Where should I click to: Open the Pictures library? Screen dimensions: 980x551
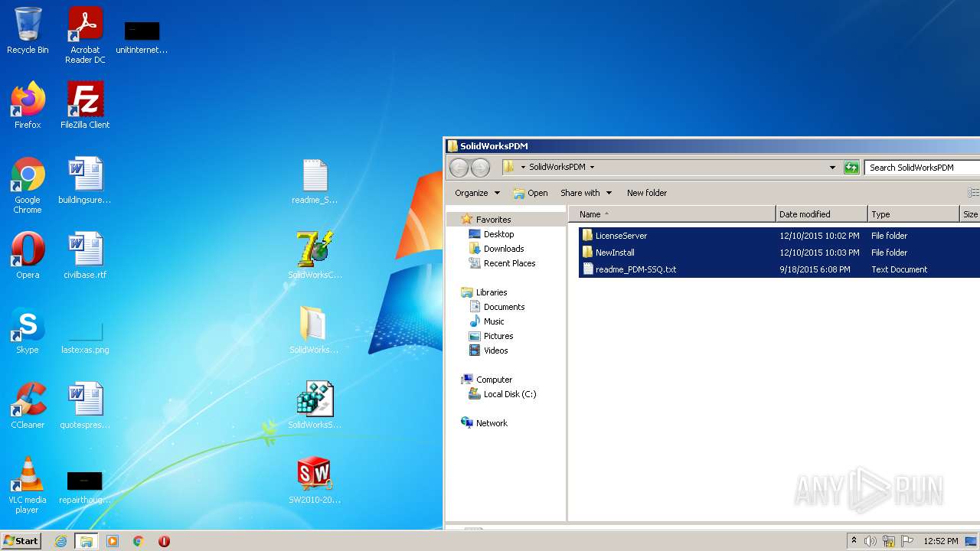coord(498,336)
